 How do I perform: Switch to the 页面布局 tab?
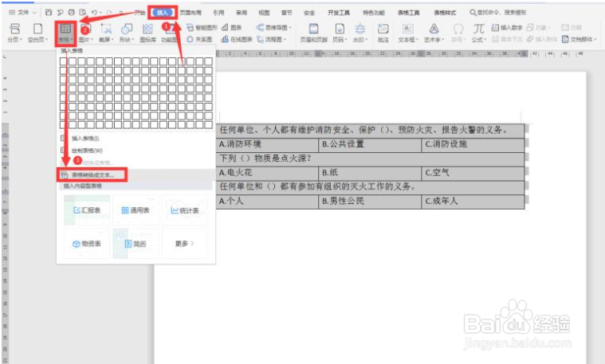[x=191, y=12]
